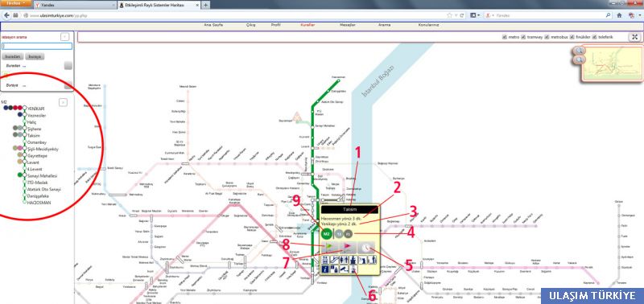
Task: Toggle fullscreen map with the arrows icon
Action: 634,37
